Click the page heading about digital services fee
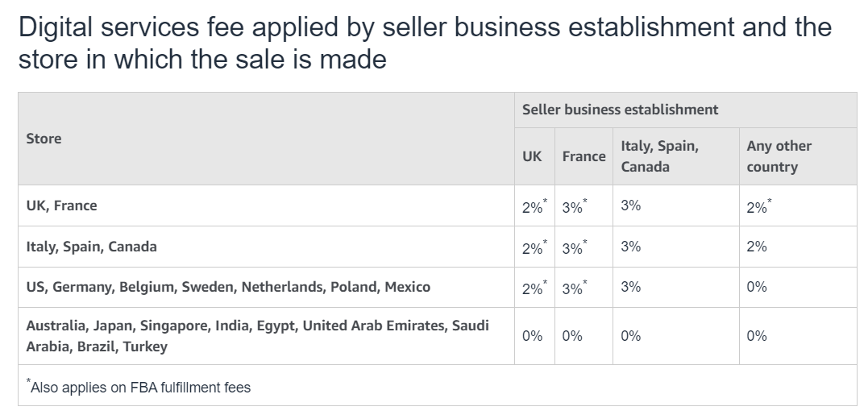The height and width of the screenshot is (415, 868). coord(424,43)
